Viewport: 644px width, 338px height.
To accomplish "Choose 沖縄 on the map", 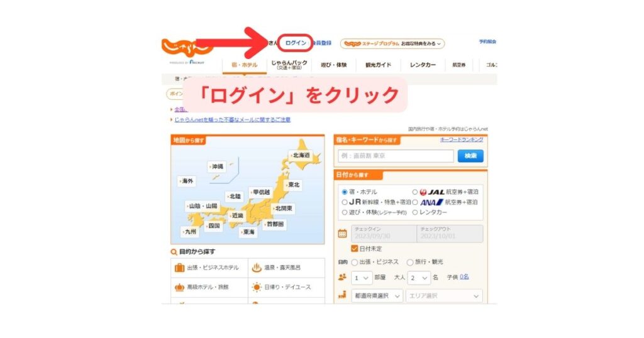I will (x=217, y=166).
